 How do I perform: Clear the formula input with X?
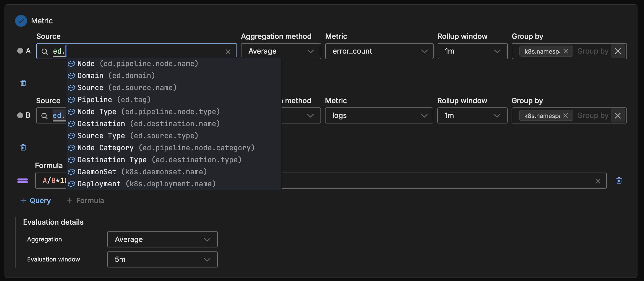[598, 181]
